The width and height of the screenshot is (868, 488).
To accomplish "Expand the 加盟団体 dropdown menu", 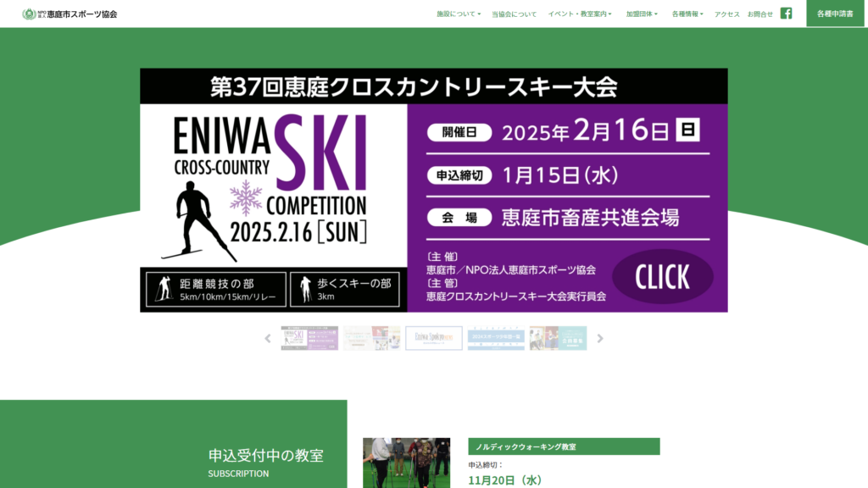I will tap(642, 14).
